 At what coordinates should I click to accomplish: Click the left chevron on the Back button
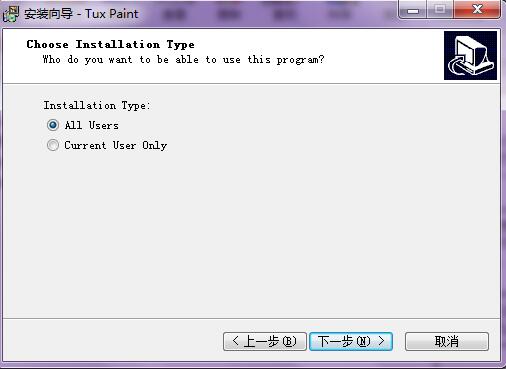235,341
